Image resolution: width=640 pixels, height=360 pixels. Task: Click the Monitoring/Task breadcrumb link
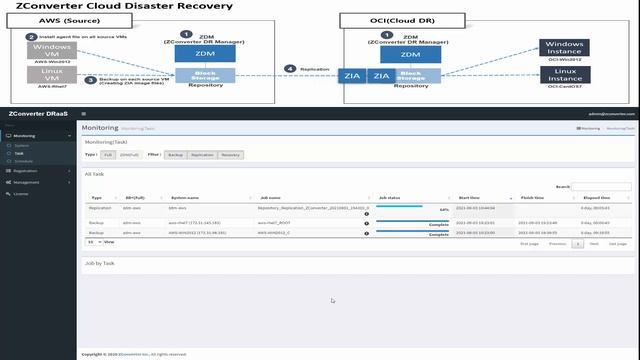[x=620, y=129]
